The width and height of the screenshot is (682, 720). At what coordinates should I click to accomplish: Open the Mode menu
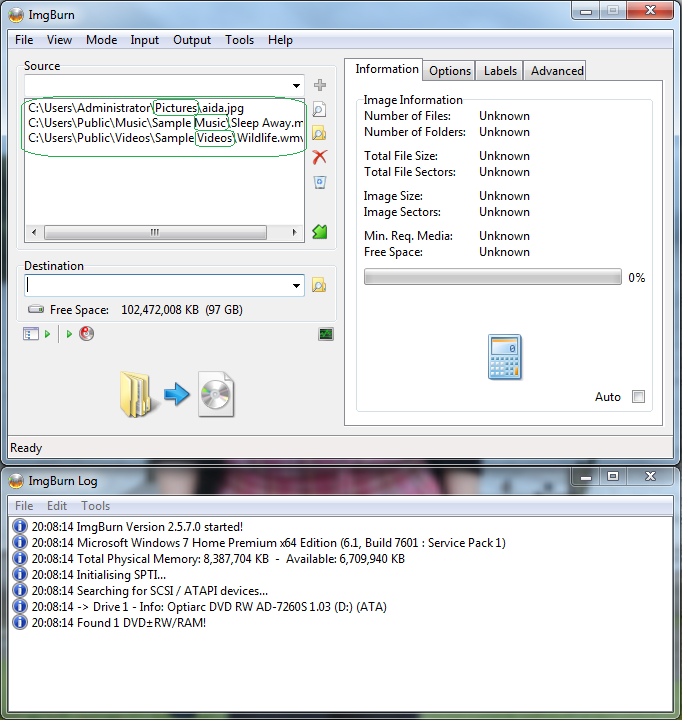point(101,40)
